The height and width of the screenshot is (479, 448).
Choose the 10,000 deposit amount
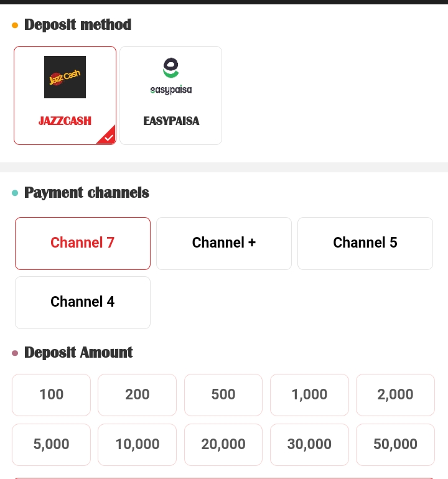(x=138, y=445)
